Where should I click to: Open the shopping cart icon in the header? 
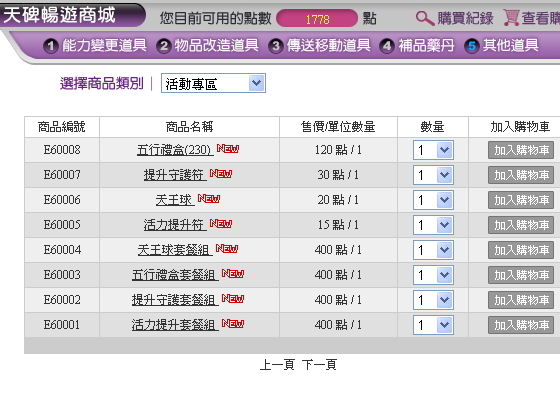click(511, 18)
